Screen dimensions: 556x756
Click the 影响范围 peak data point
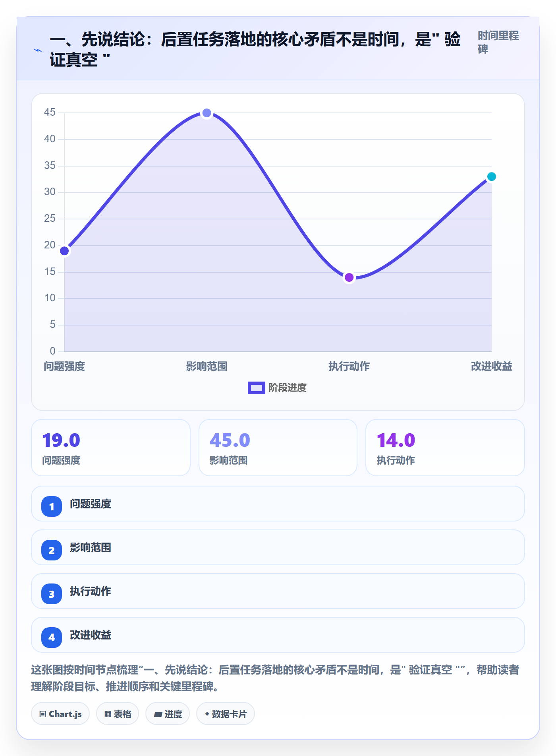[x=207, y=113]
